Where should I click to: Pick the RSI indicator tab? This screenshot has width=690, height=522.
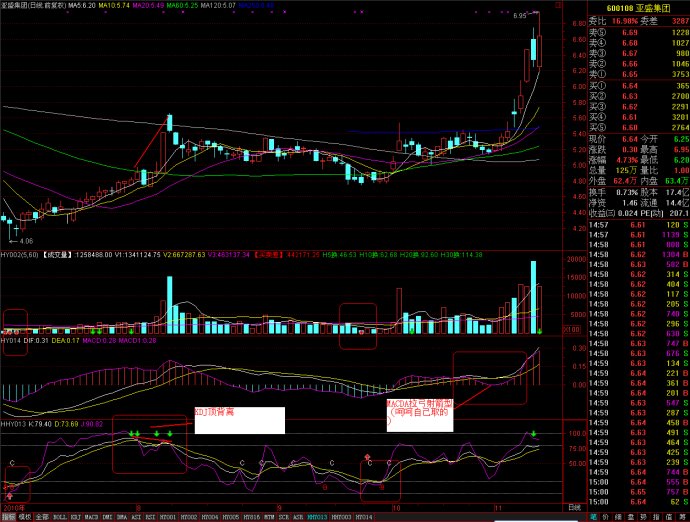pyautogui.click(x=150, y=517)
